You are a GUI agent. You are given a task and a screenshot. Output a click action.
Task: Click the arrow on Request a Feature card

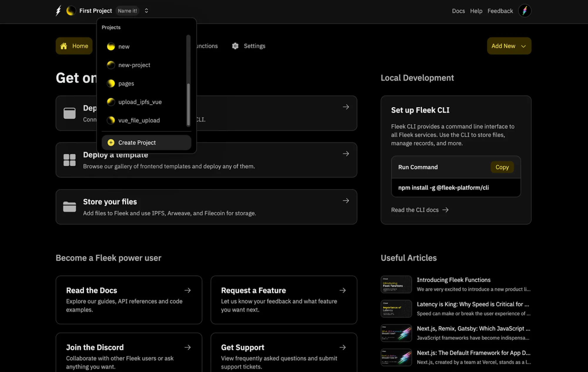343,290
